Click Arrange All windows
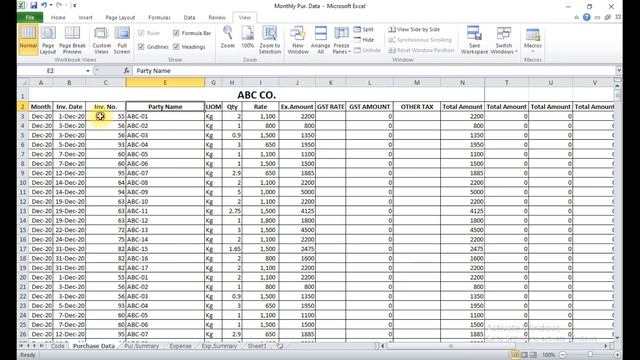This screenshot has height=360, width=640. point(320,40)
